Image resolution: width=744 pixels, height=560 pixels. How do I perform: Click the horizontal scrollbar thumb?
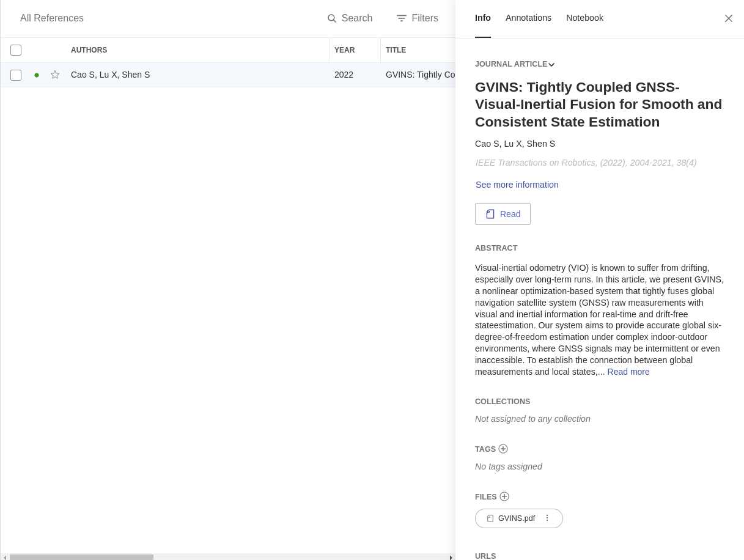(x=81, y=557)
